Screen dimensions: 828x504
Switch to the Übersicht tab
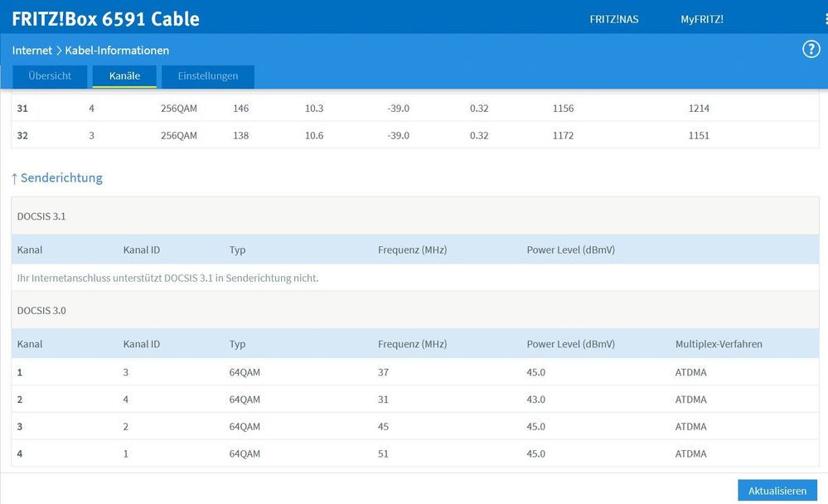click(50, 75)
